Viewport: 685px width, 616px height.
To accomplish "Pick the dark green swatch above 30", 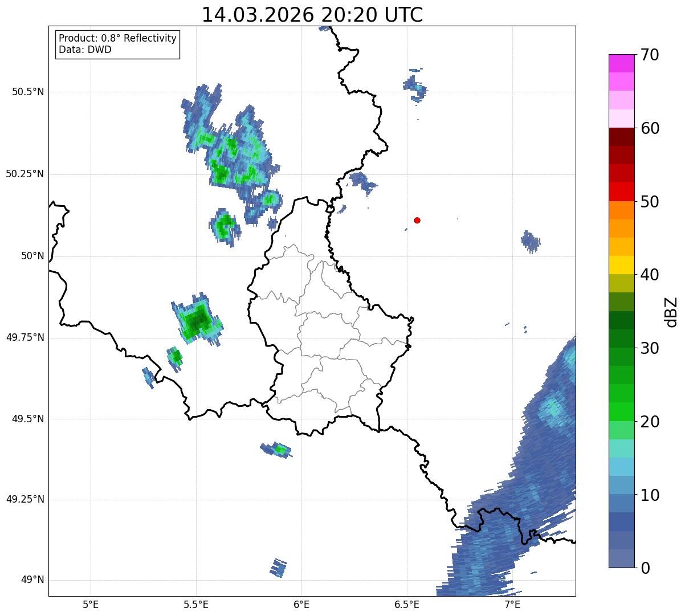I will 621,320.
